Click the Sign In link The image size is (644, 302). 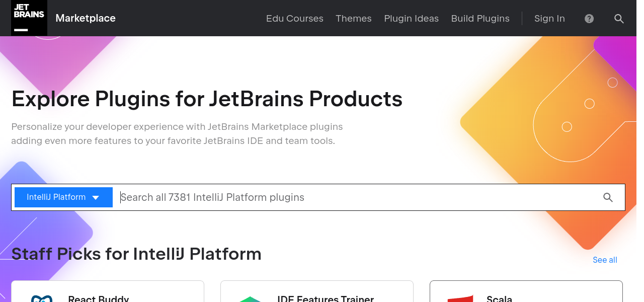(x=549, y=19)
